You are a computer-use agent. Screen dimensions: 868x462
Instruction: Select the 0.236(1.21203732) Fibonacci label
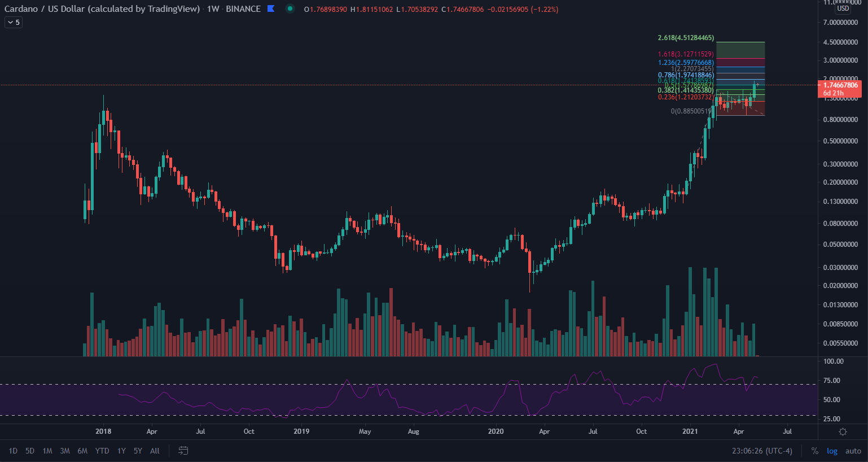tap(686, 97)
